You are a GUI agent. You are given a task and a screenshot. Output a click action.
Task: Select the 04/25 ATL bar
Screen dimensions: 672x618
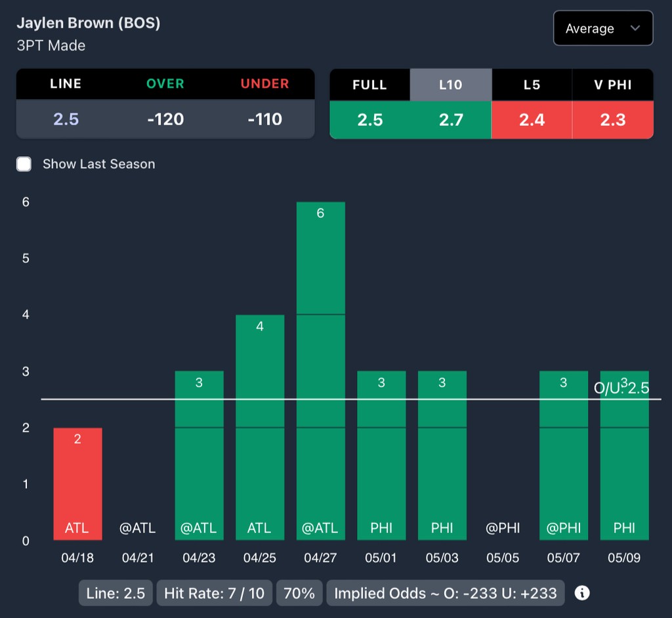260,427
